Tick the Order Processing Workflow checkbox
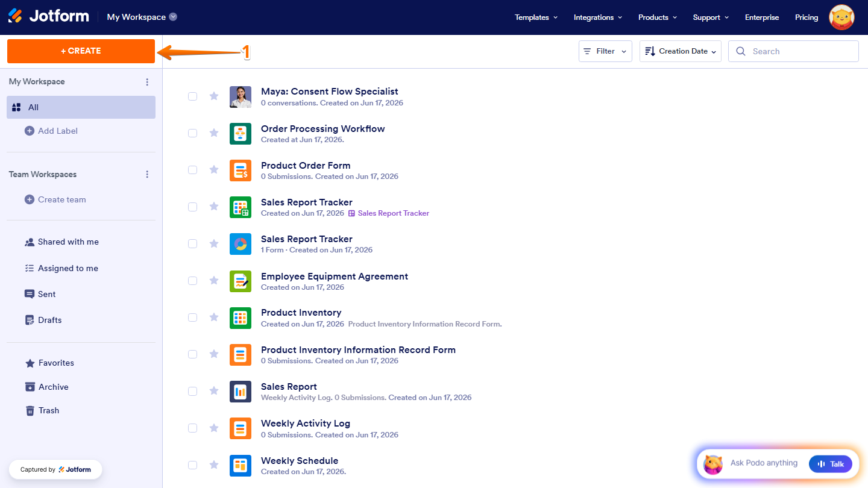 tap(192, 133)
